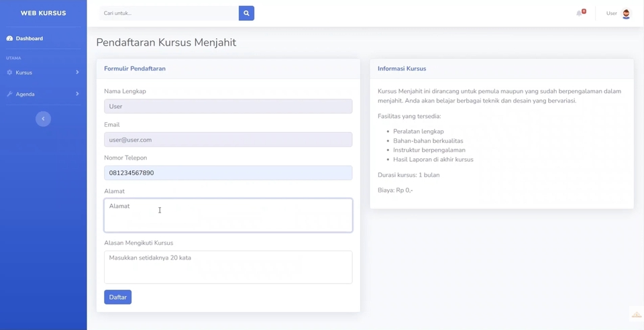644x330 pixels.
Task: Open the User account dropdown
Action: pyautogui.click(x=611, y=13)
